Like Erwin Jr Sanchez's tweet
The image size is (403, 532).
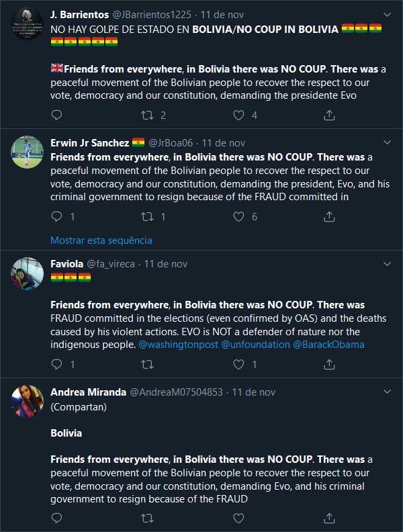pos(238,216)
